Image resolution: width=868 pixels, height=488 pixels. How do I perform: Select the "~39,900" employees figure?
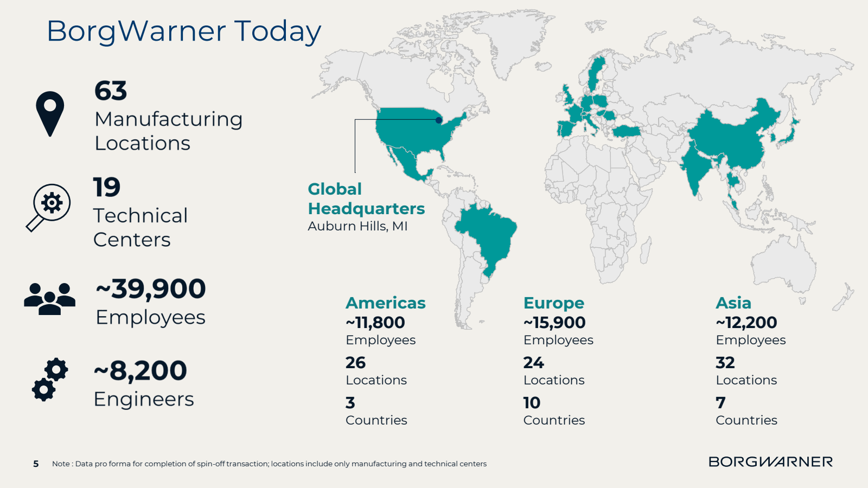pos(151,289)
